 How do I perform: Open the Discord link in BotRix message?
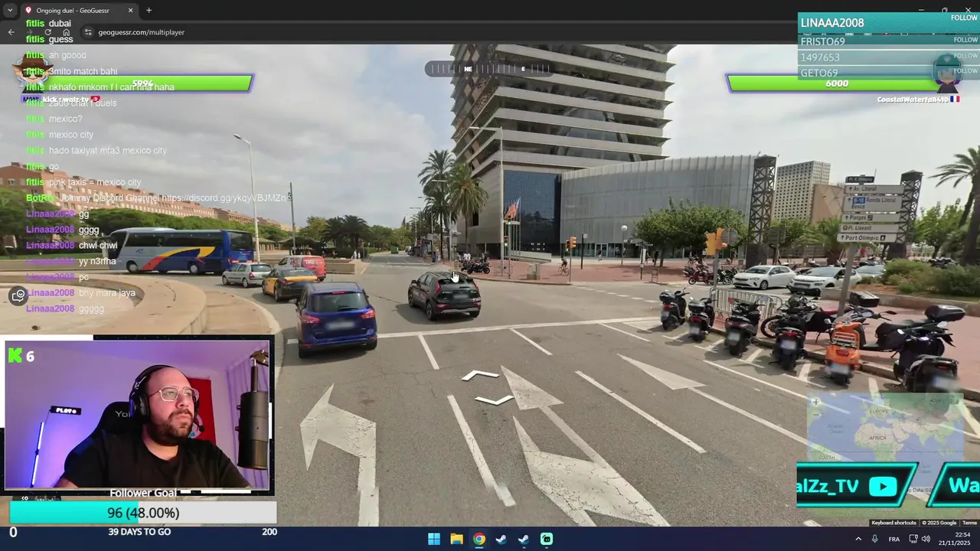pyautogui.click(x=224, y=198)
